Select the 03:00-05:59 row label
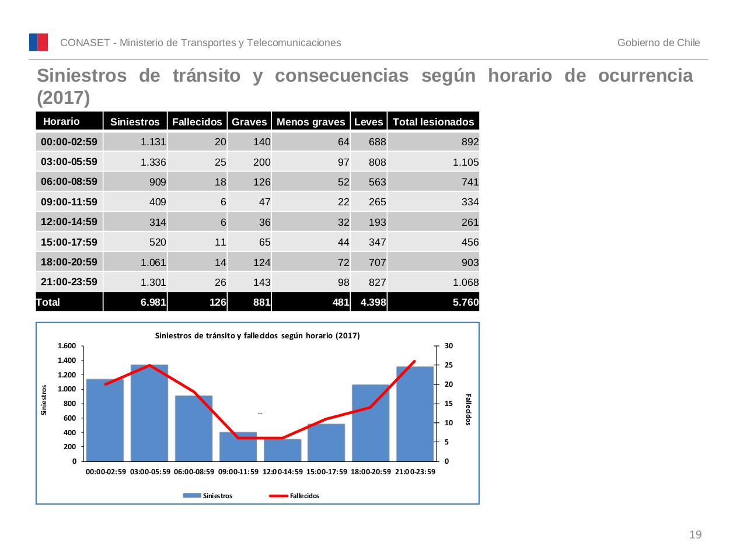 [x=69, y=162]
